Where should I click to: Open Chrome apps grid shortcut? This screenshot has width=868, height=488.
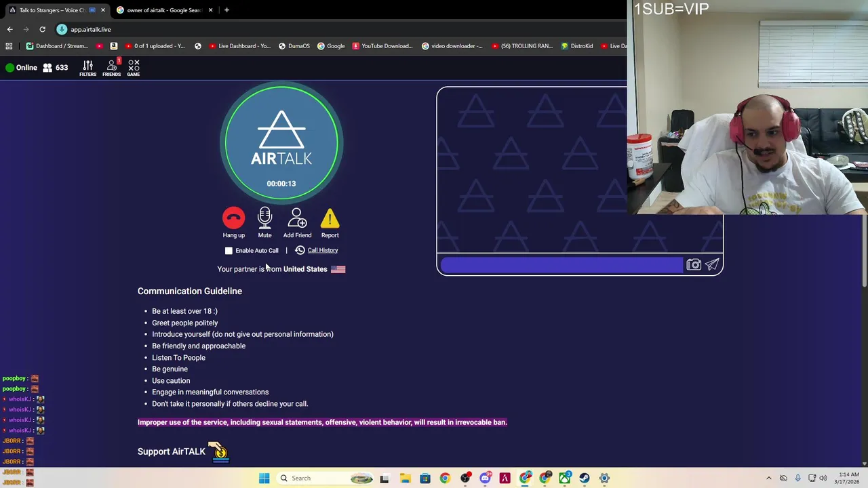tap(9, 46)
